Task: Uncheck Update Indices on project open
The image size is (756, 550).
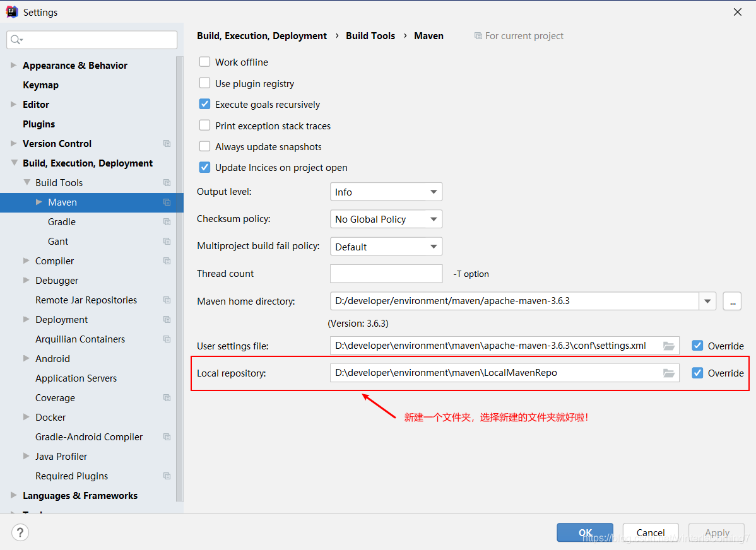Action: [205, 167]
